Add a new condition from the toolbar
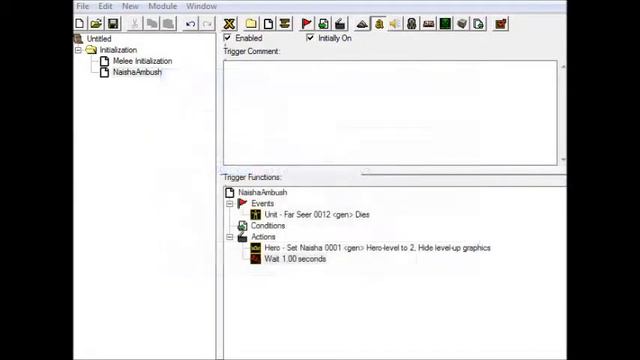Viewport: 640px width, 360px height. click(323, 24)
